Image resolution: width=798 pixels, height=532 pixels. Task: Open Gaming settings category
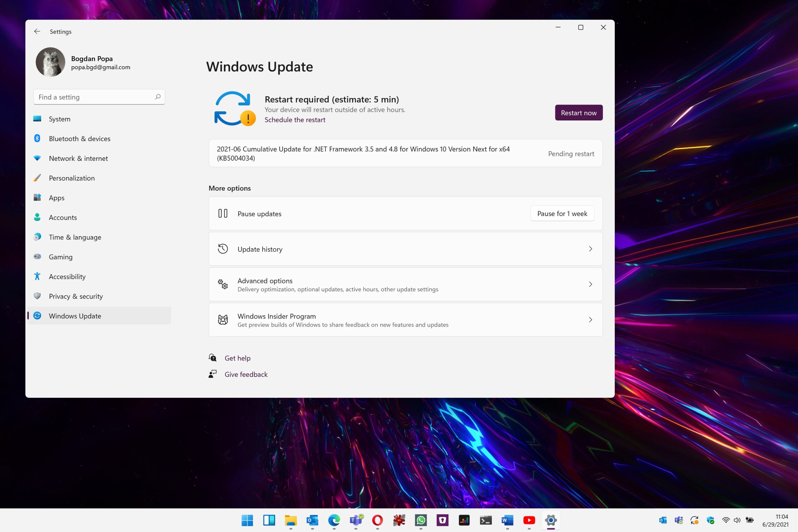coord(60,256)
